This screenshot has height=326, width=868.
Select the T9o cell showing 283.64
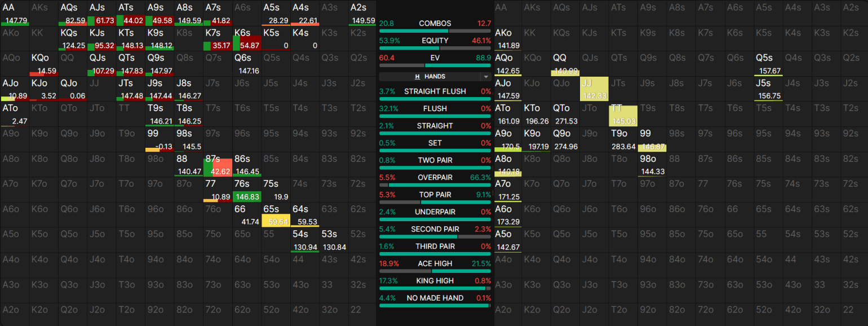pyautogui.click(x=623, y=139)
